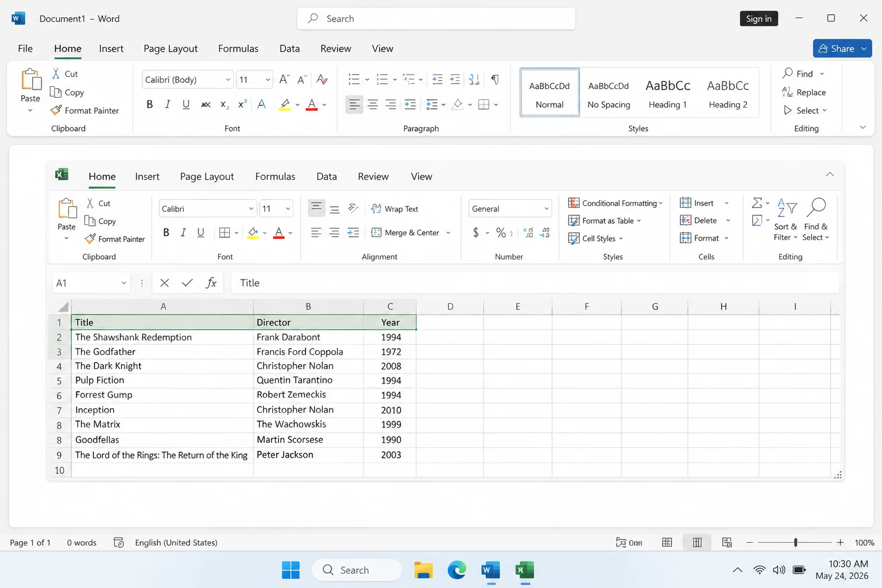This screenshot has height=588, width=882.
Task: Click the blue Share button
Action: pos(842,48)
